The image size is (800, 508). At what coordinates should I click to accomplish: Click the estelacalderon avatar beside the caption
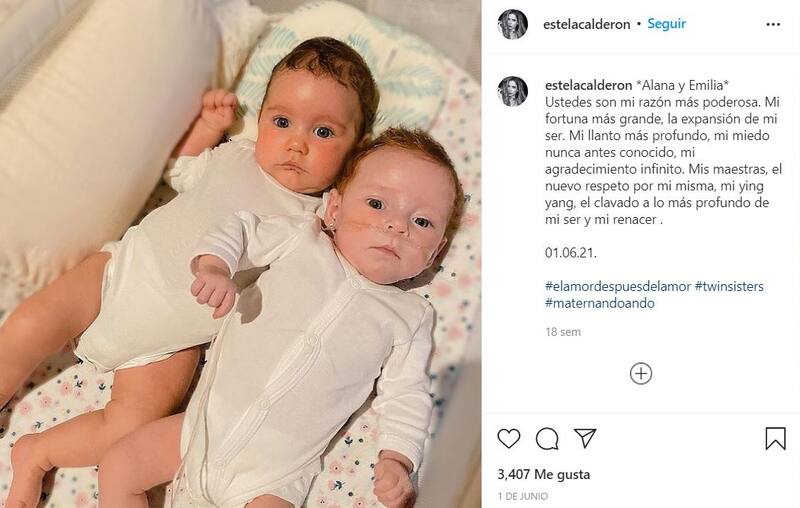point(512,91)
